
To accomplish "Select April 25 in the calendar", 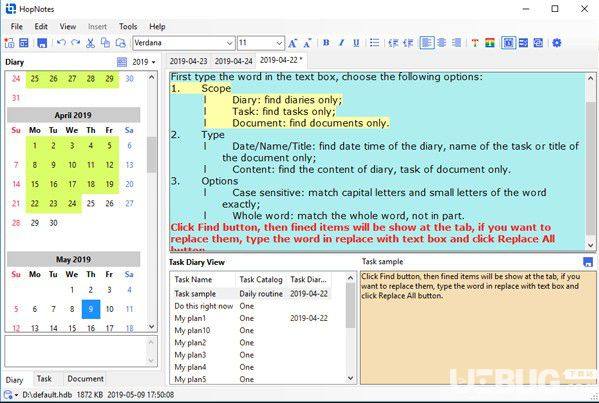I will click(x=91, y=203).
